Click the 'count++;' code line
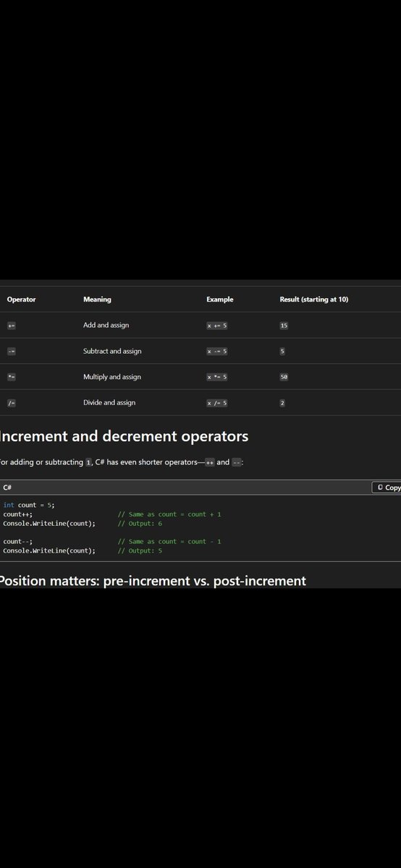 [17, 514]
